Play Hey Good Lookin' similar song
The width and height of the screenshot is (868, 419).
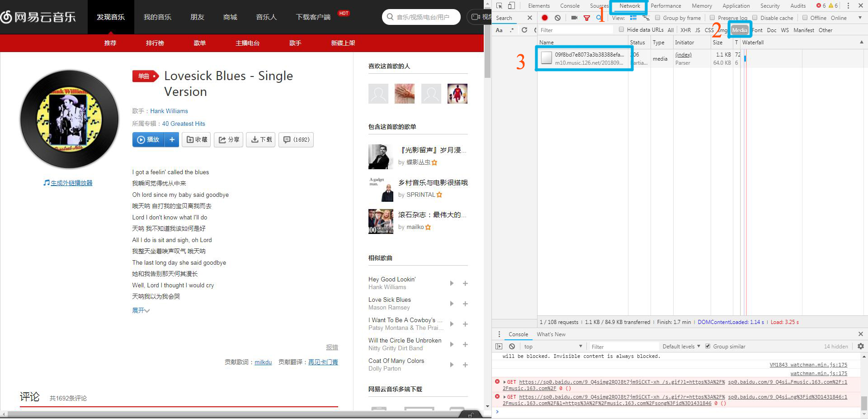pyautogui.click(x=452, y=283)
